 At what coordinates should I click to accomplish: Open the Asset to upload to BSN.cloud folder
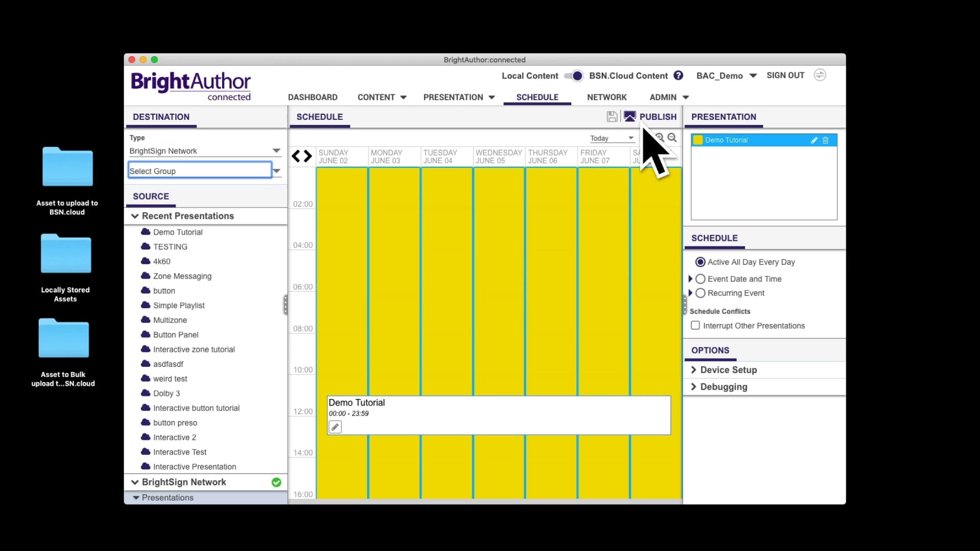pos(67,166)
